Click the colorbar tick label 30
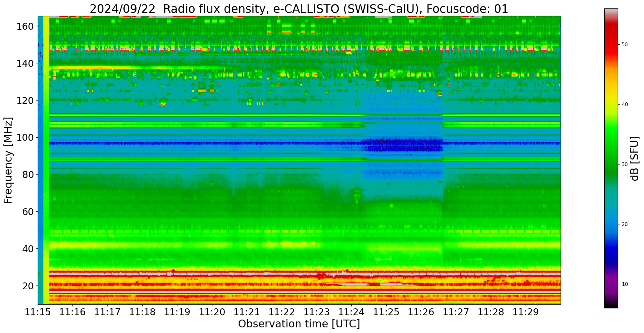This screenshot has height=333, width=644. coord(624,164)
